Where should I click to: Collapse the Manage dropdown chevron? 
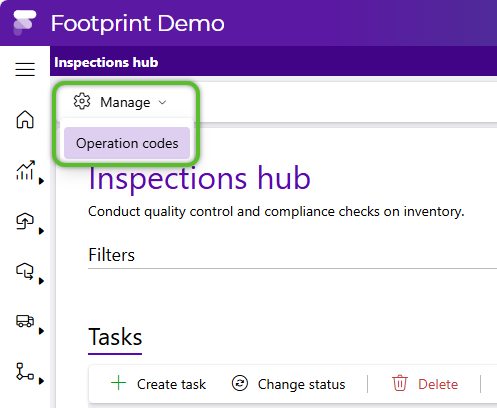click(162, 102)
